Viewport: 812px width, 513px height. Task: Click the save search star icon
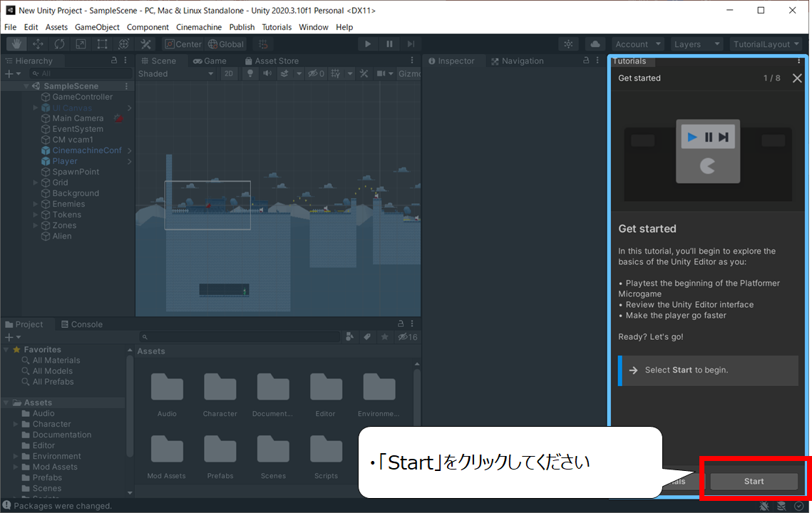point(384,337)
